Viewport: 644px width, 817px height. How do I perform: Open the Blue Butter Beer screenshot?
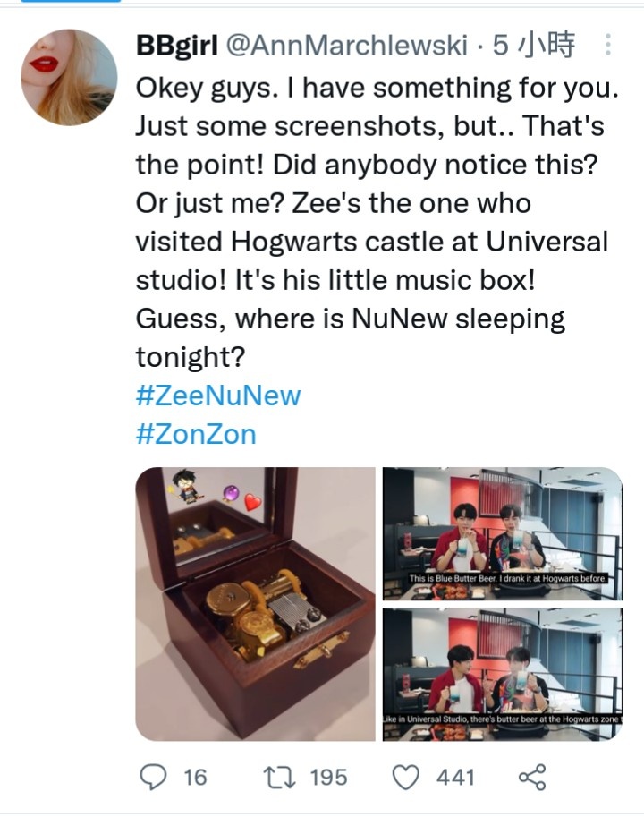click(503, 533)
